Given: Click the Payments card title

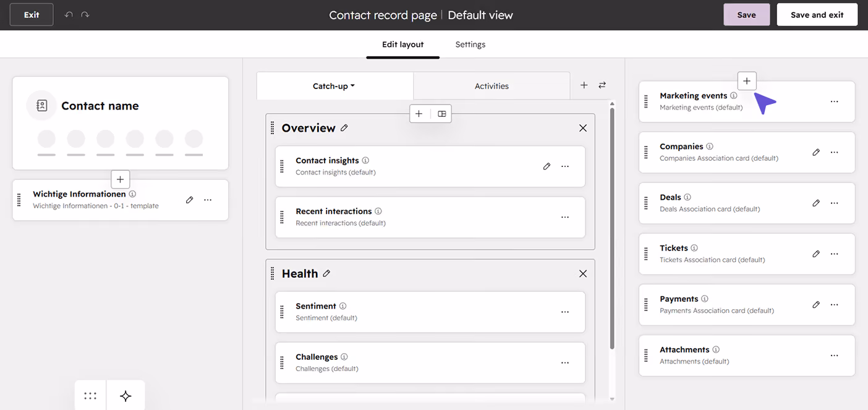Looking at the screenshot, I should 679,299.
